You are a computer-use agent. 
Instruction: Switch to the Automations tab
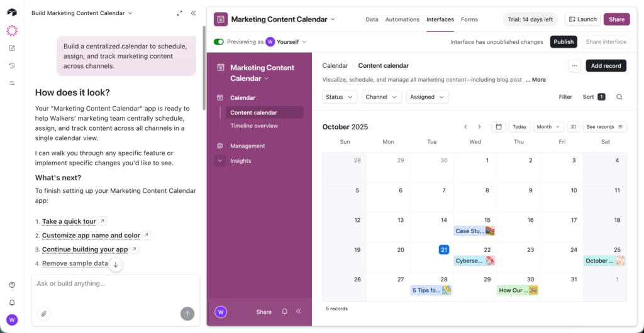click(402, 19)
